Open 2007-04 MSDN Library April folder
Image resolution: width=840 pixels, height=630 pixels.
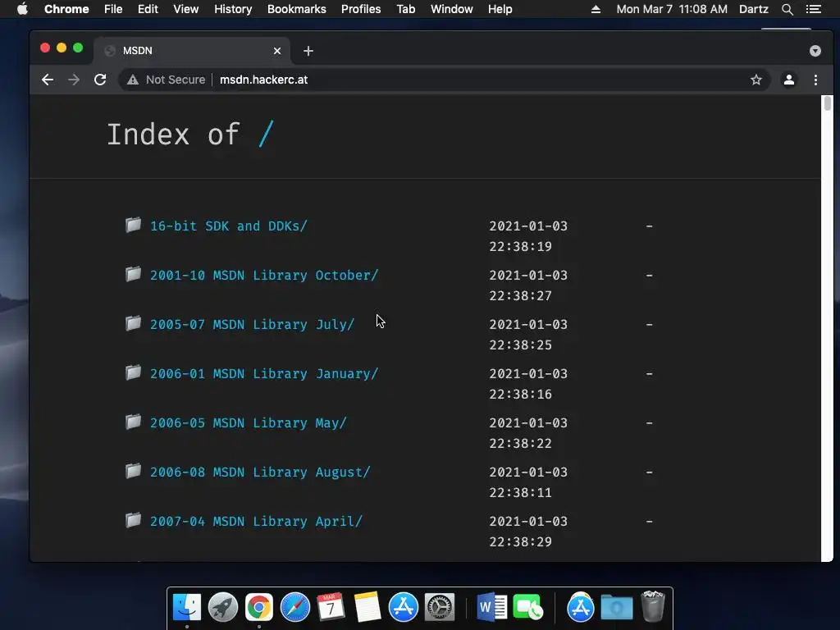tap(257, 522)
